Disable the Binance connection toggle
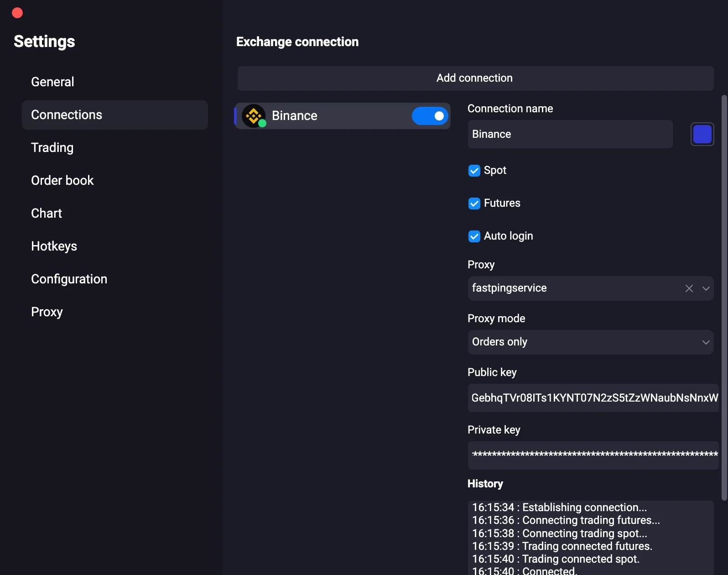Screen dimensions: 728x575 430,116
